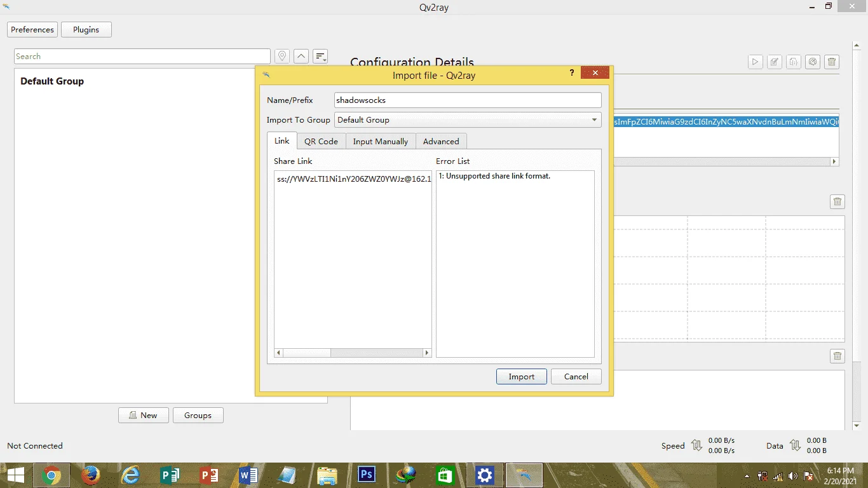Viewport: 868px width, 488px height.
Task: Click the "Error List" label
Action: click(x=453, y=161)
